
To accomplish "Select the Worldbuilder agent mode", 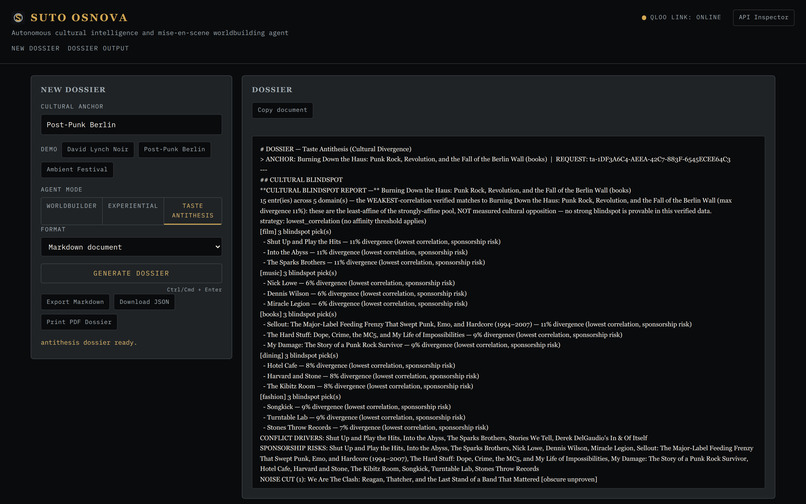I will coord(71,210).
